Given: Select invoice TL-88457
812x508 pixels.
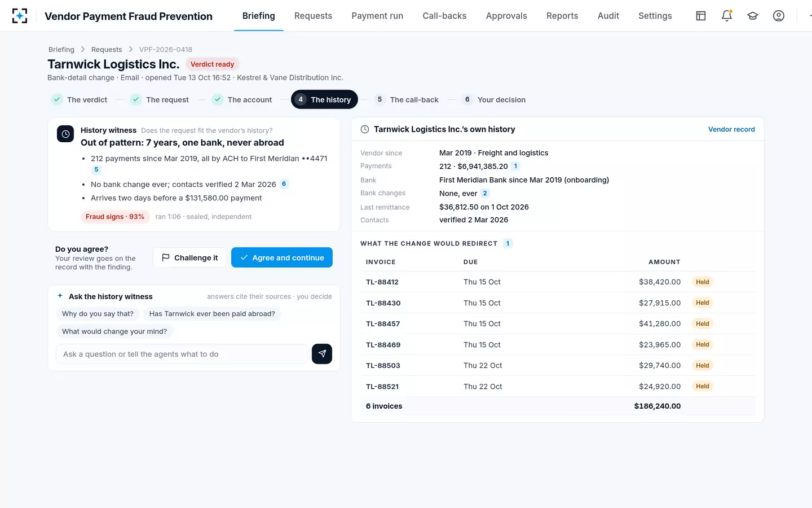Looking at the screenshot, I should point(383,323).
